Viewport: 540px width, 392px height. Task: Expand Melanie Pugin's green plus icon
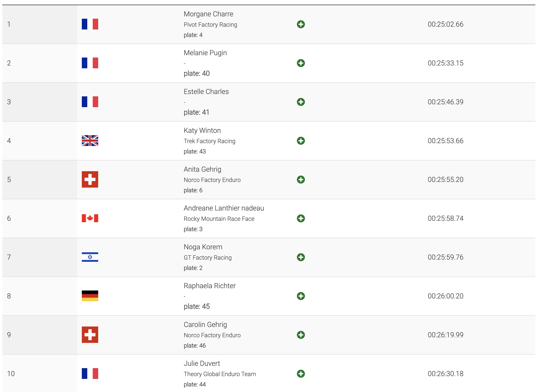click(x=301, y=63)
